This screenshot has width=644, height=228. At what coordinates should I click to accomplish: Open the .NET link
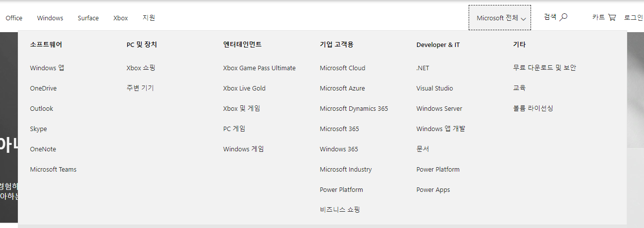[423, 68]
